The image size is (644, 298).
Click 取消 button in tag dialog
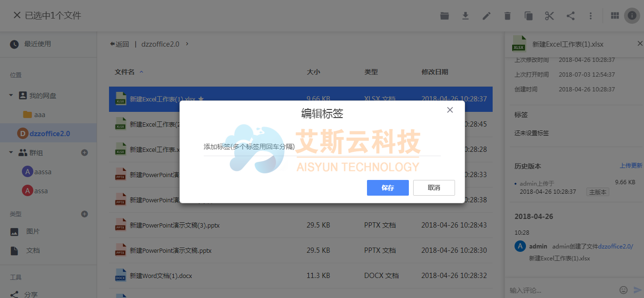[434, 188]
